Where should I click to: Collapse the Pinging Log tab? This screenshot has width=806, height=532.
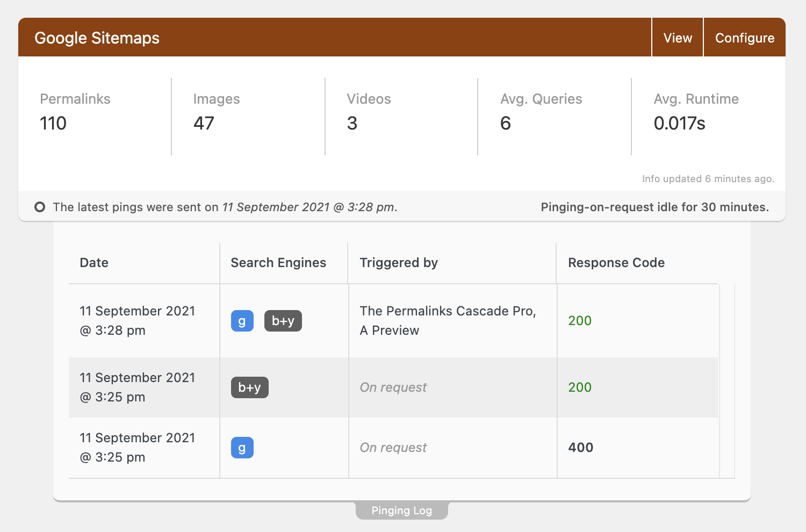[x=402, y=511]
